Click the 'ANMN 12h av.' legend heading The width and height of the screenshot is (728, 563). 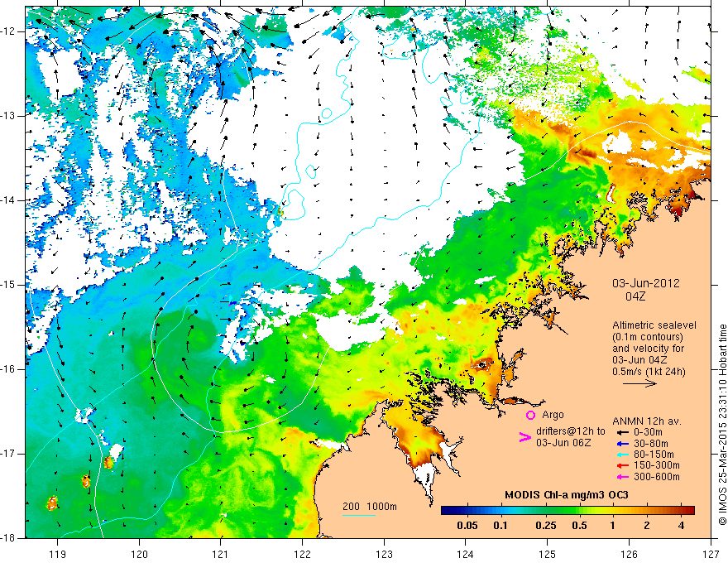[x=647, y=421]
